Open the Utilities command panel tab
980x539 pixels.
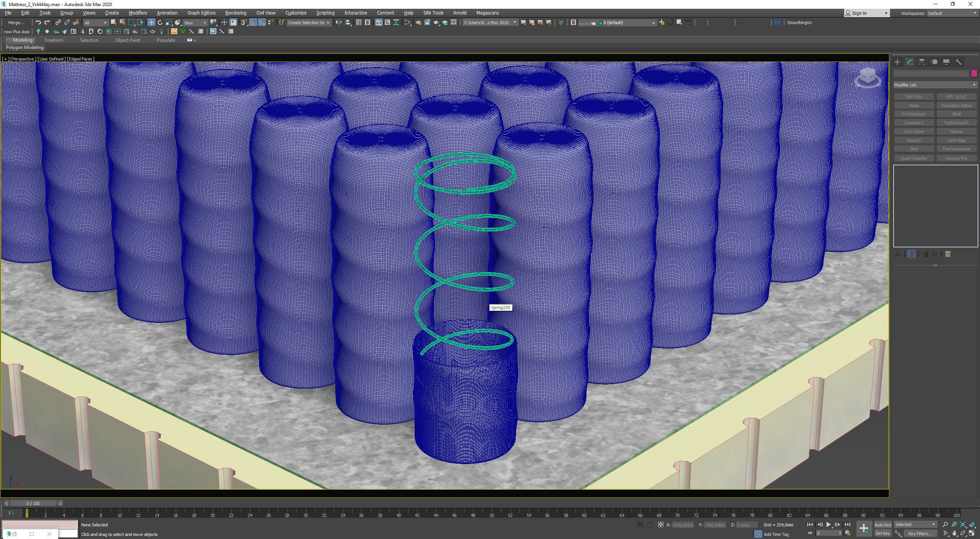click(x=959, y=62)
